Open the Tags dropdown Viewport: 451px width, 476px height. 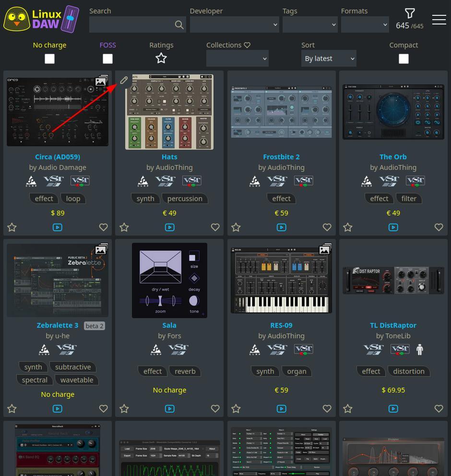(x=310, y=24)
